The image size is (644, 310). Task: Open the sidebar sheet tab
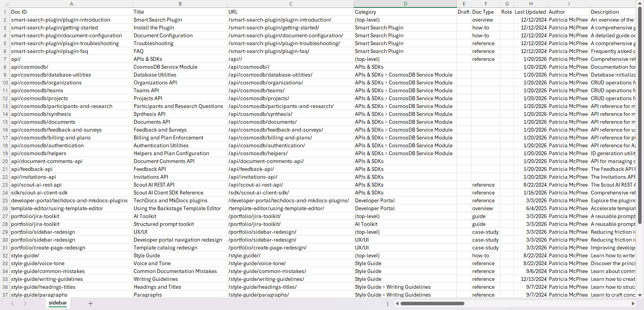(58, 303)
